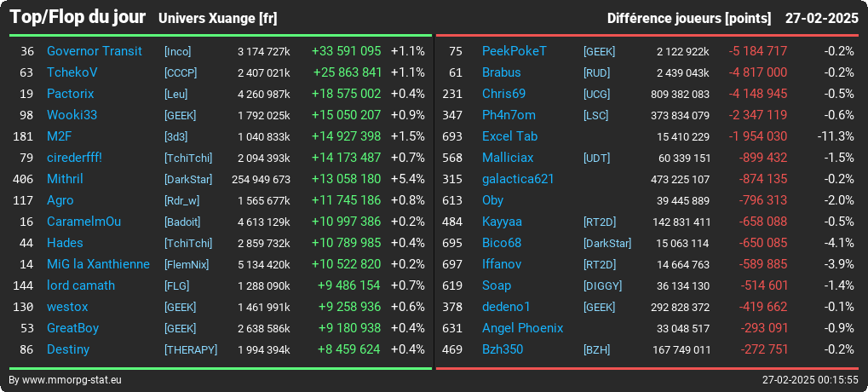The height and width of the screenshot is (392, 868).
Task: Select player Ph4n7om
Action: (509, 115)
